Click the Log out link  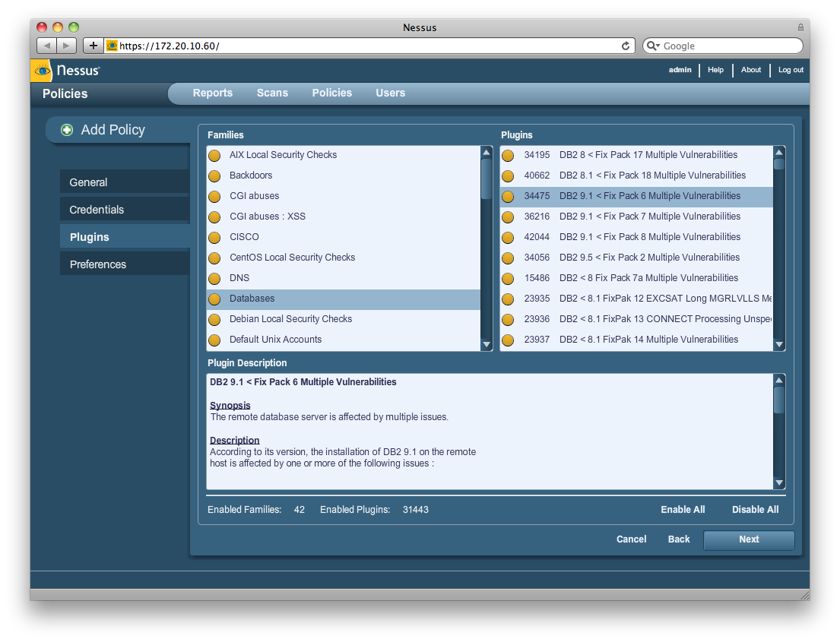point(791,70)
